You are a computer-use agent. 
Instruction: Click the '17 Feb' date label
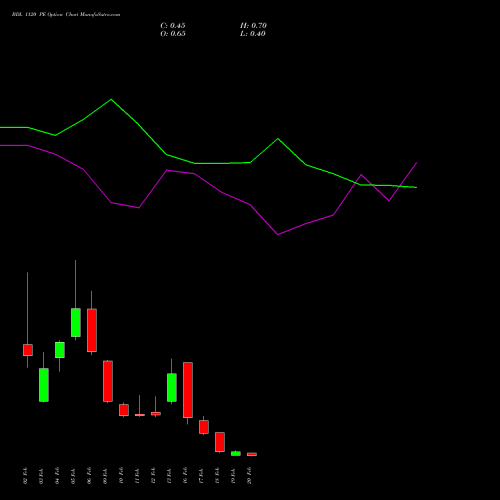click(202, 476)
